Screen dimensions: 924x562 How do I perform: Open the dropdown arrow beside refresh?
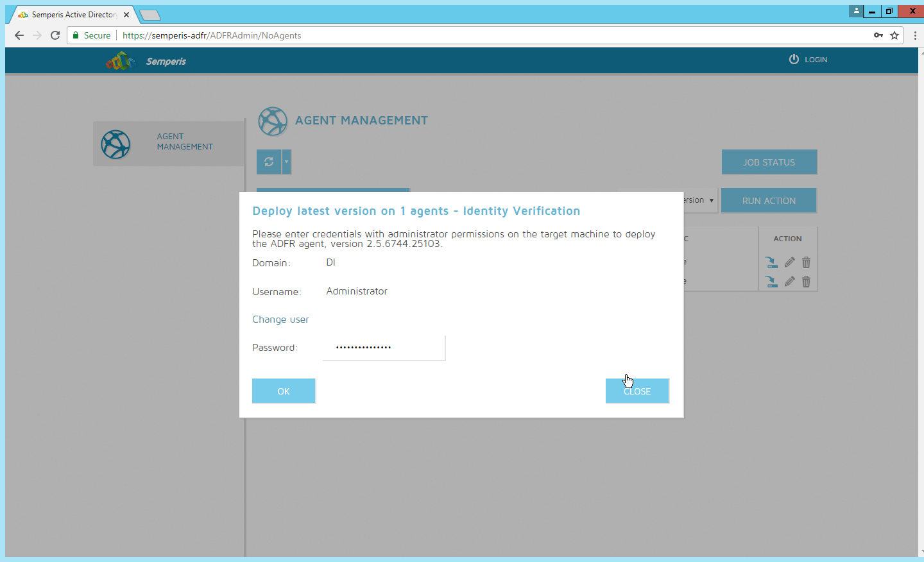(x=287, y=162)
